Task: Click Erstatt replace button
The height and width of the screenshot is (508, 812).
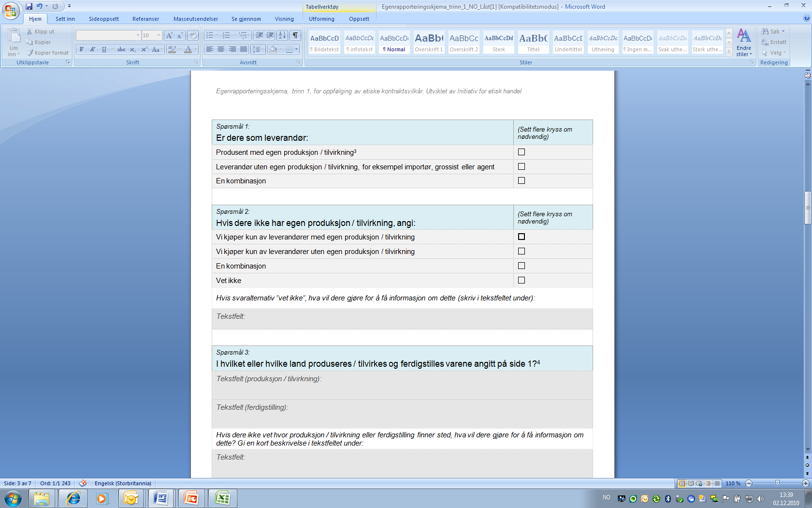Action: (774, 42)
